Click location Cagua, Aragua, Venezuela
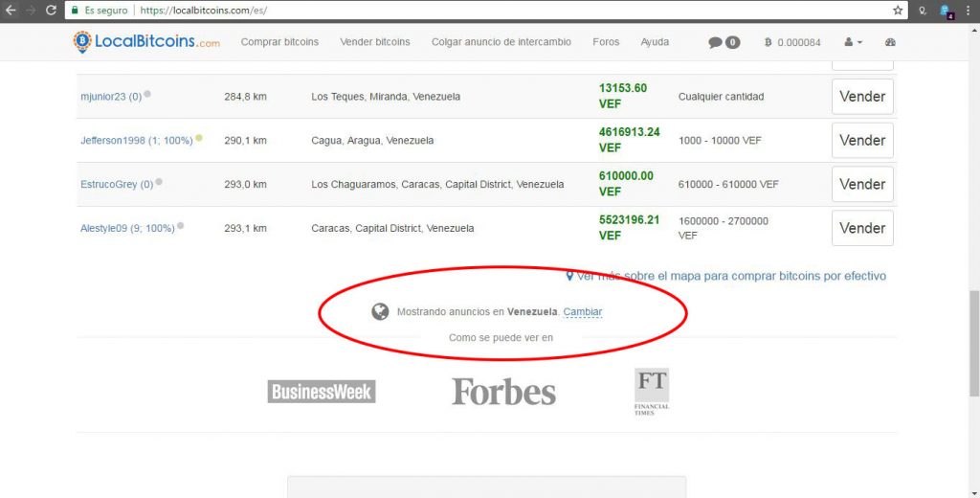980x498 pixels. [372, 141]
